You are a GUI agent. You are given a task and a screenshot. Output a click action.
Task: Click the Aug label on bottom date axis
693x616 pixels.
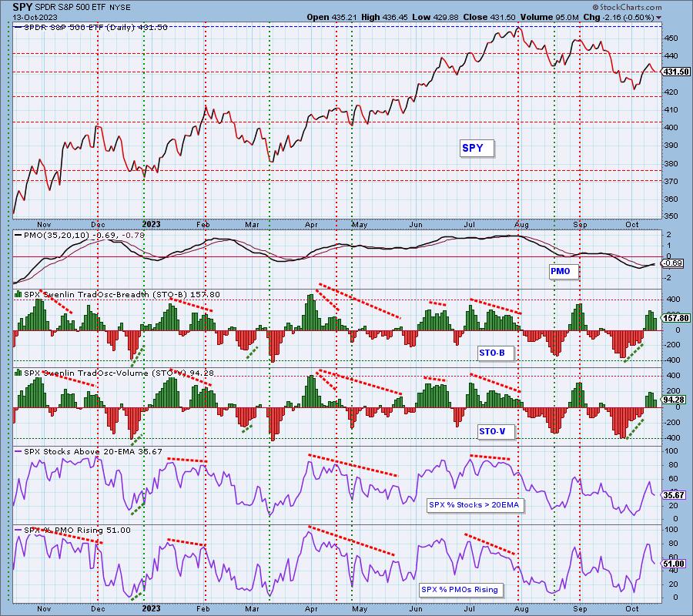pyautogui.click(x=521, y=609)
